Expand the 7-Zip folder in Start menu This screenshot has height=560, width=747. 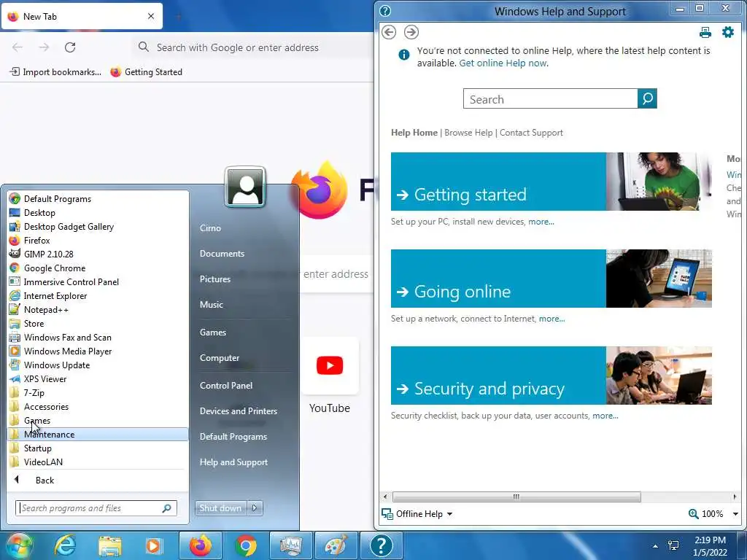click(98, 393)
